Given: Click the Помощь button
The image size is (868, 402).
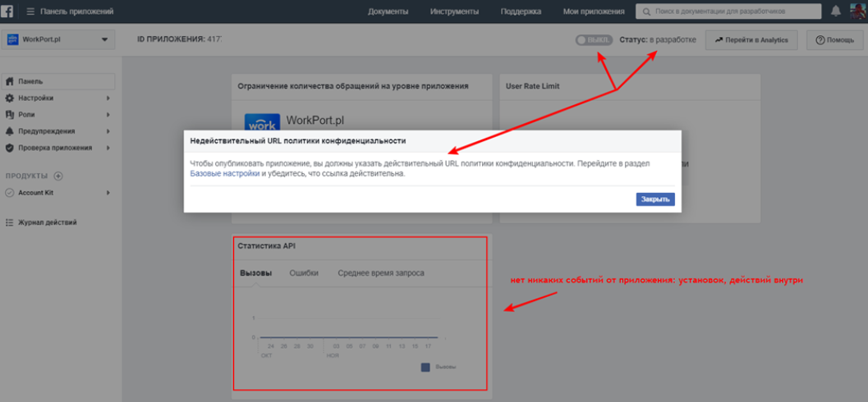Looking at the screenshot, I should (x=834, y=40).
